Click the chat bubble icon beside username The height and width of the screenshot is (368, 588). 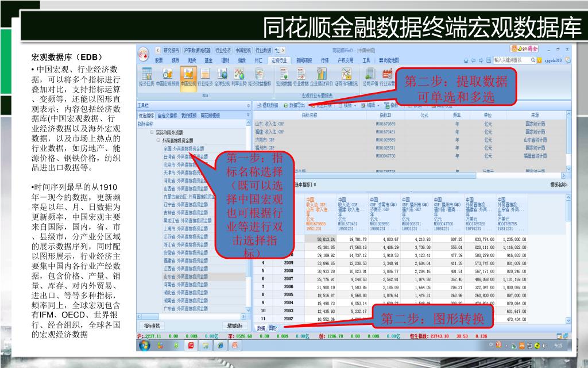pyautogui.click(x=568, y=60)
